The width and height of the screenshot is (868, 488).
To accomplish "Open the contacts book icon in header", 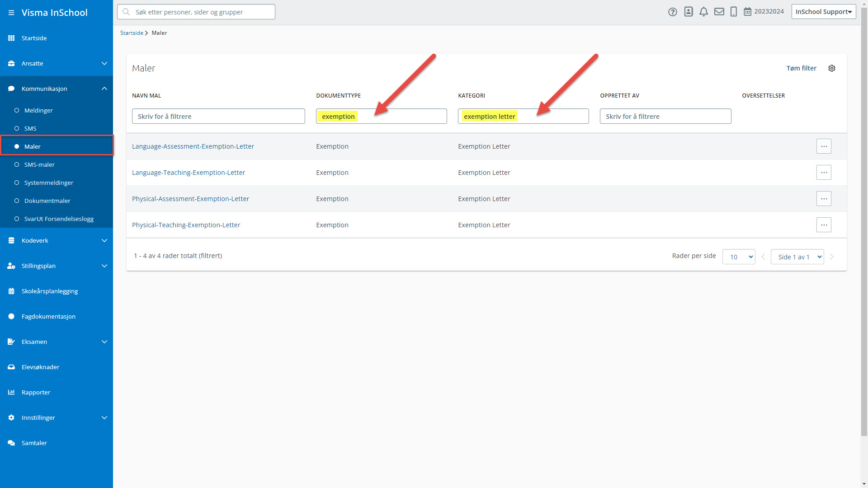I will (x=689, y=12).
